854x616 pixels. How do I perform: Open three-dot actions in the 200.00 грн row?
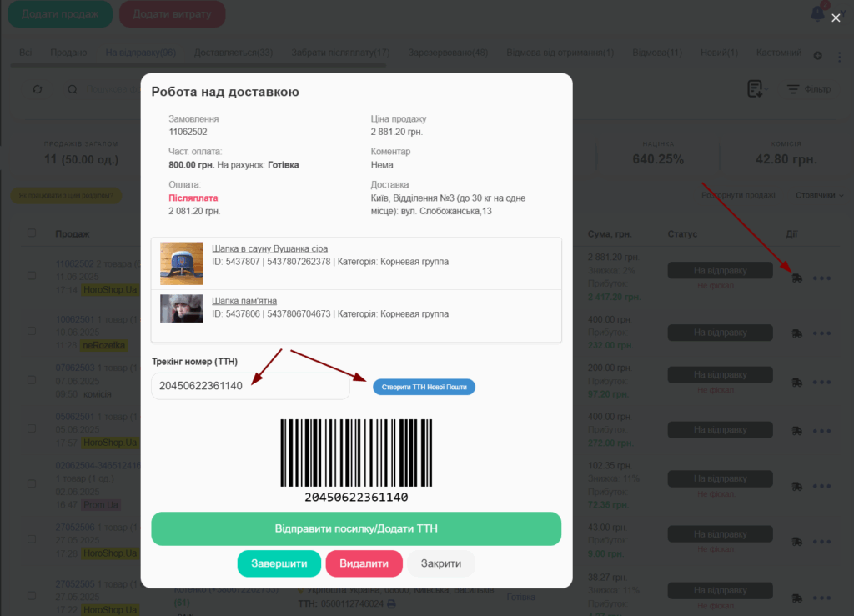click(x=821, y=382)
